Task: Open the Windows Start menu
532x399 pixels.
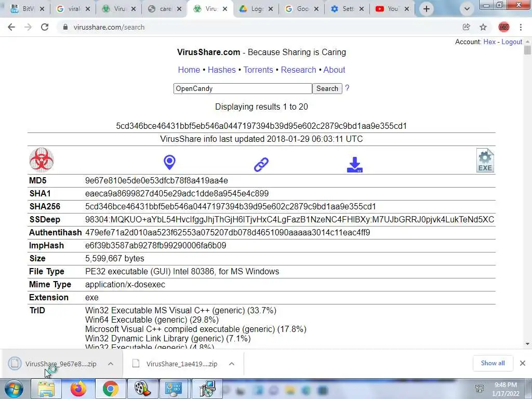Action: coord(14,389)
